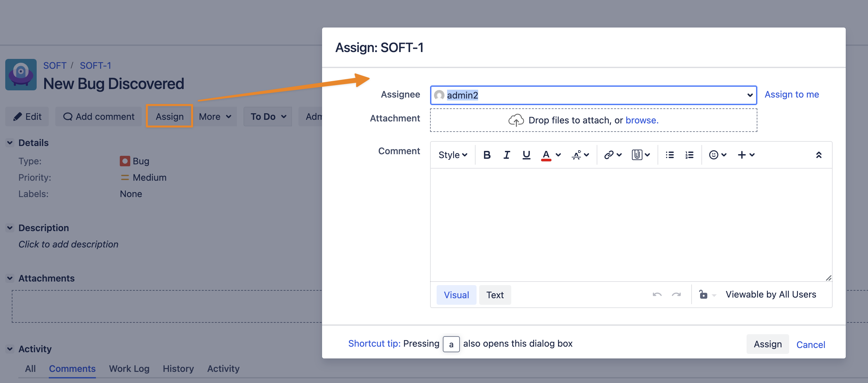Collapse the comment toolbar with double-chevron

819,155
